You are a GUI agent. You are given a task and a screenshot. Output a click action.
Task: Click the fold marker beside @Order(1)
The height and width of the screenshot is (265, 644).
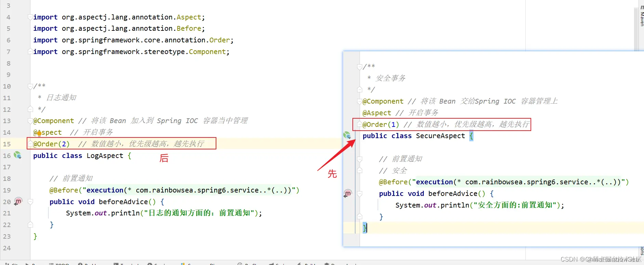tap(360, 124)
